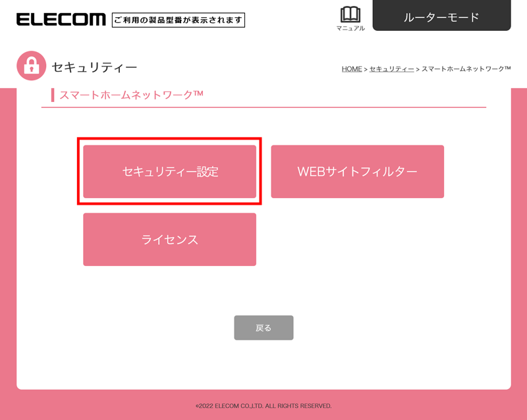527x420 pixels.
Task: Click the pink padlock security icon
Action: click(31, 66)
